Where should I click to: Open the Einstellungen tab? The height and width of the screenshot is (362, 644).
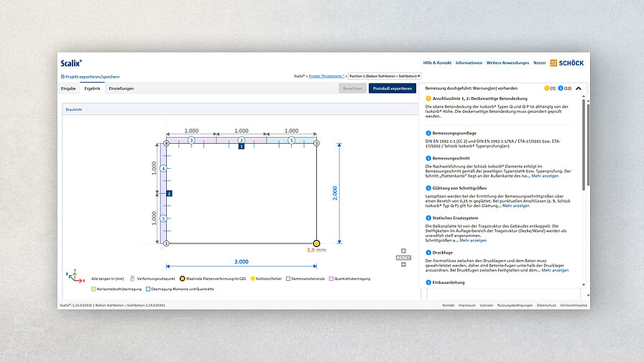(x=121, y=88)
